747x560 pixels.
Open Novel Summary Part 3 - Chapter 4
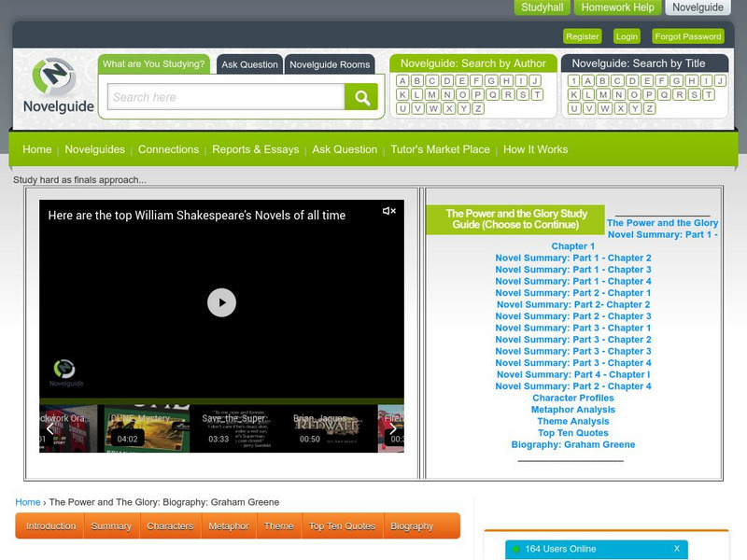click(x=573, y=363)
